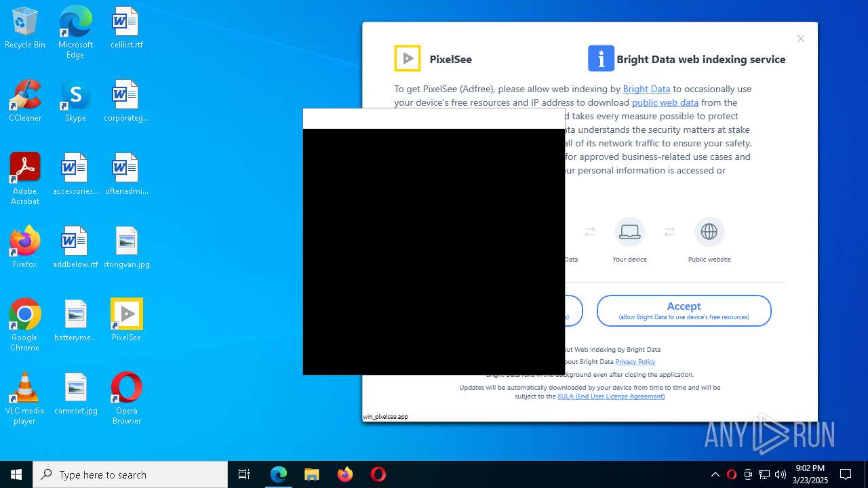Viewport: 868px width, 488px height.
Task: Open the EULA End User License Agreement link
Action: [611, 396]
